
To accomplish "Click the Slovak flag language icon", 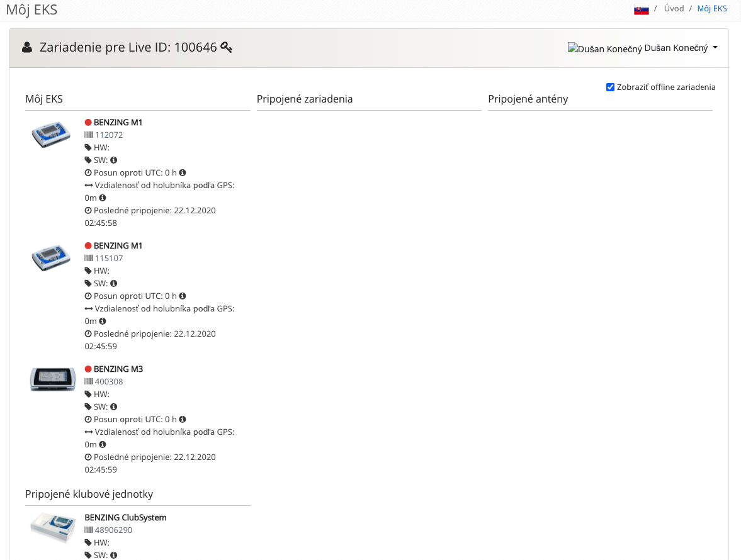I will pos(642,9).
